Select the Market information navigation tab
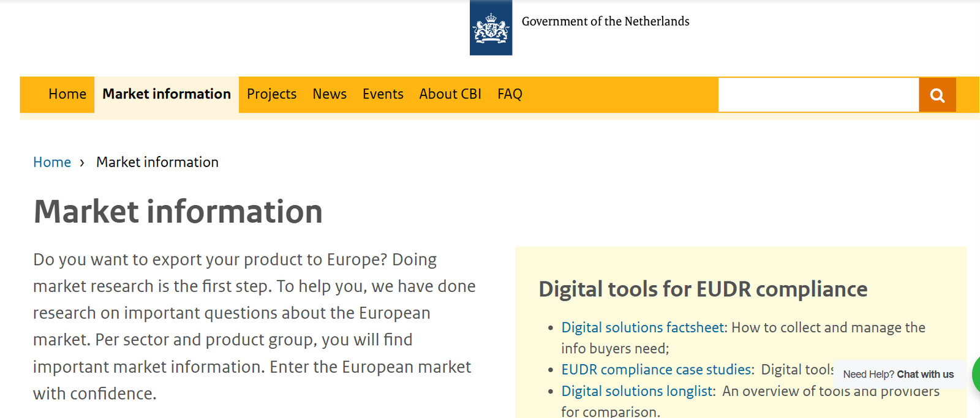 167,94
